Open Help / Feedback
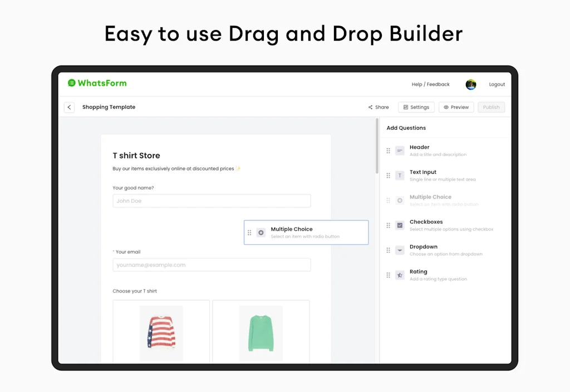This screenshot has height=392, width=570. [x=430, y=85]
